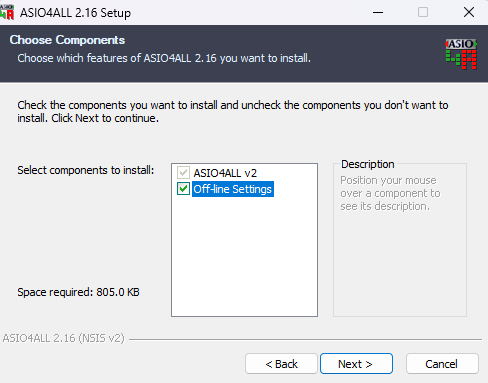The height and width of the screenshot is (383, 488).
Task: Click the Description box text
Action: click(x=390, y=193)
